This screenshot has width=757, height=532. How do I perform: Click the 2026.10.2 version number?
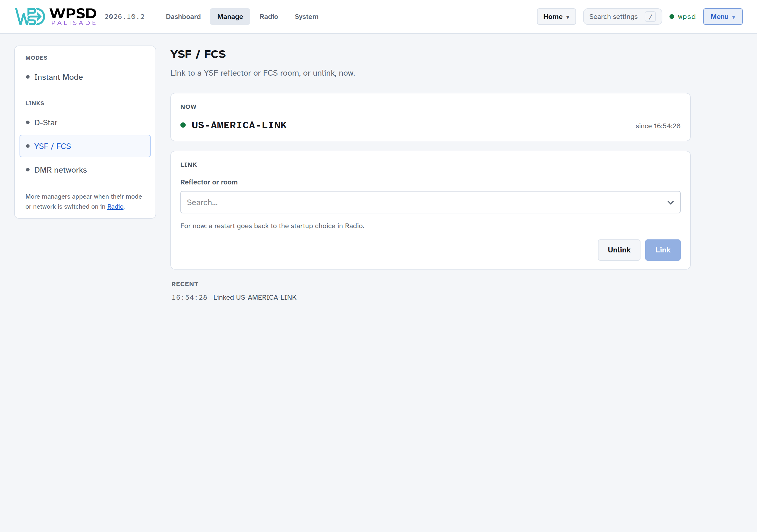[x=124, y=17]
